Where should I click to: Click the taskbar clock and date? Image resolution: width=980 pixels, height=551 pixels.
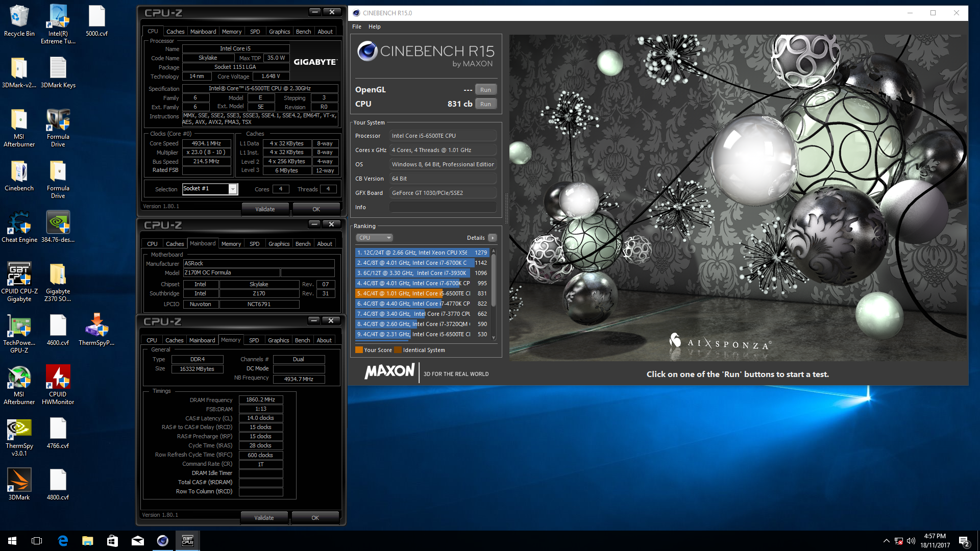[935, 541]
